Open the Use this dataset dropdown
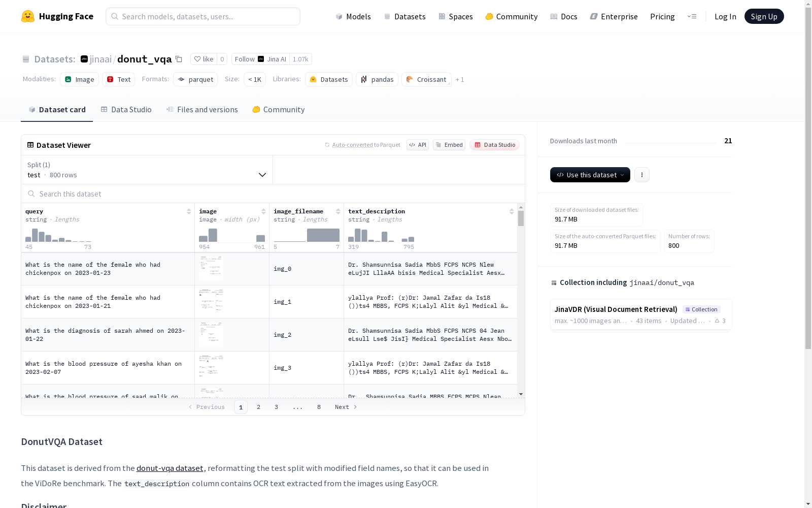This screenshot has height=508, width=812. click(x=590, y=175)
